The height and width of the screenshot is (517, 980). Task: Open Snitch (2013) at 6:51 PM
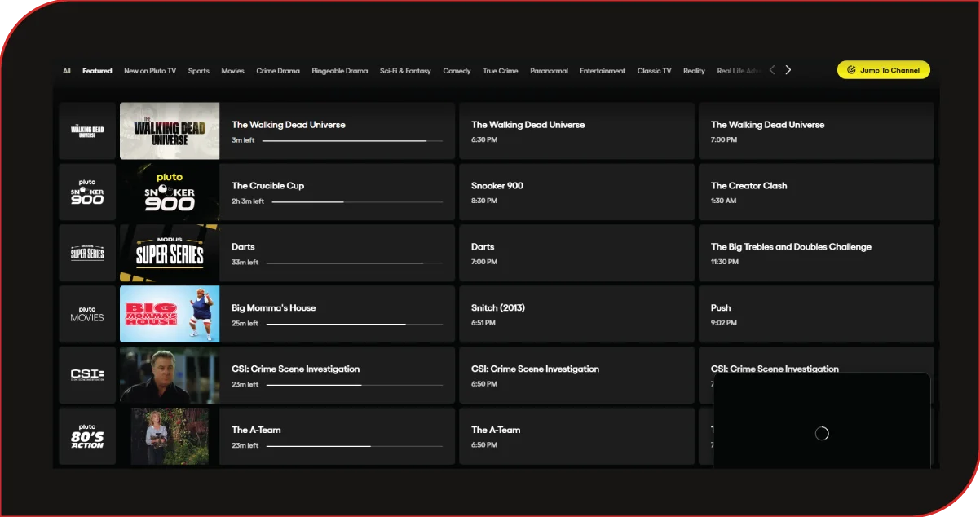pyautogui.click(x=576, y=314)
